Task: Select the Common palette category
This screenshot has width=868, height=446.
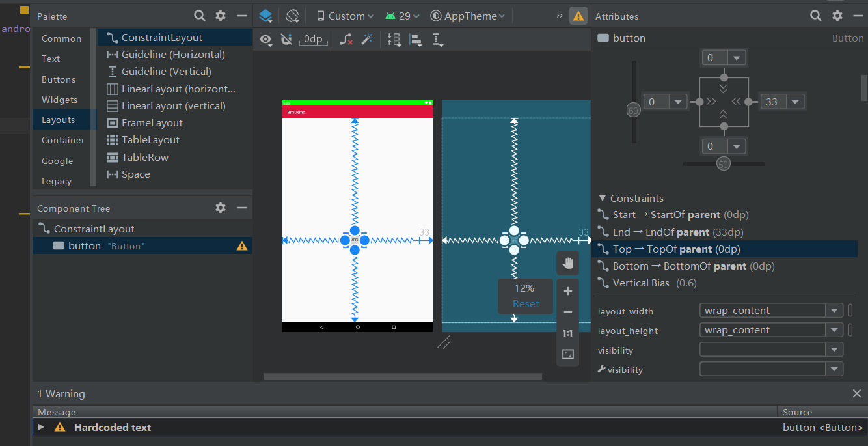Action: coord(62,38)
